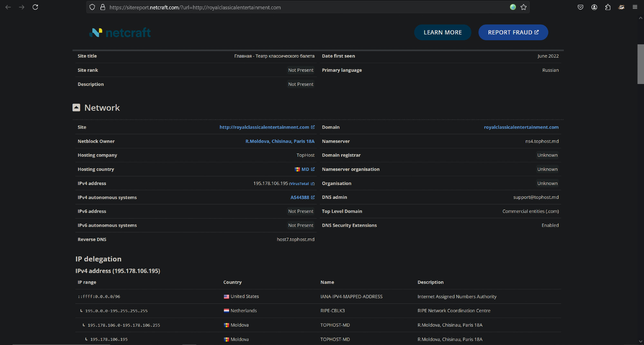Click the IP delegation heading

[x=99, y=259]
